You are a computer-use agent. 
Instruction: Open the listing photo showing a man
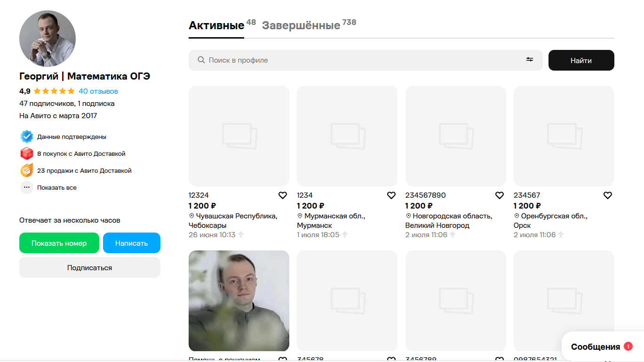[239, 301]
